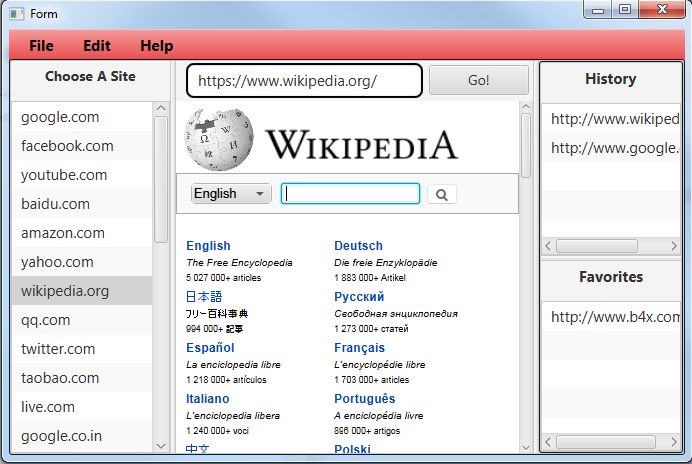Open the Español Wikipedia link

pyautogui.click(x=210, y=347)
